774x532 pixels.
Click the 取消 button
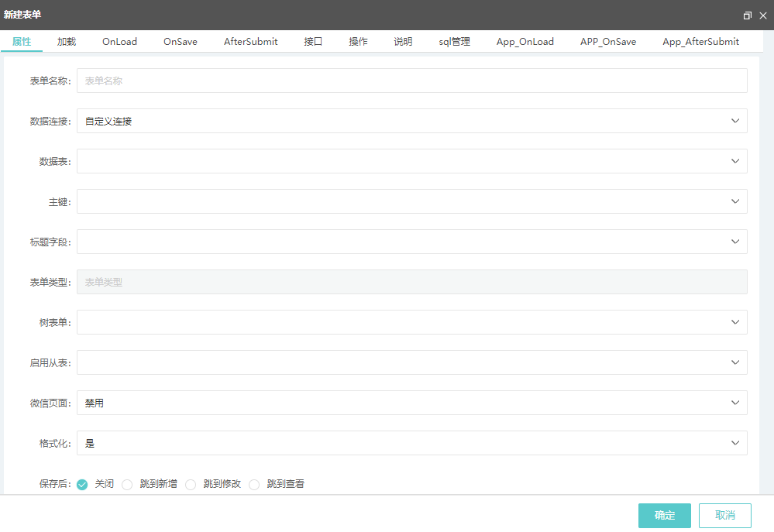pos(725,516)
